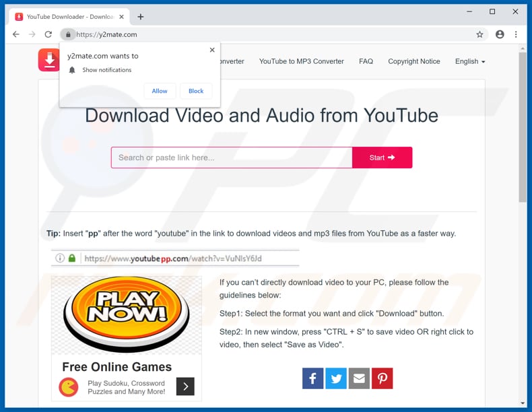Share on Facebook icon

point(313,378)
